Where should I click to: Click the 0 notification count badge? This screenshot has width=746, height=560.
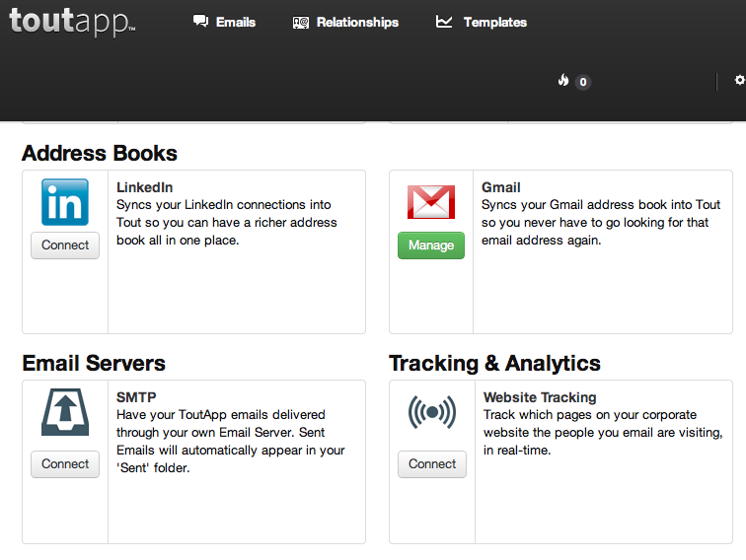[x=583, y=82]
